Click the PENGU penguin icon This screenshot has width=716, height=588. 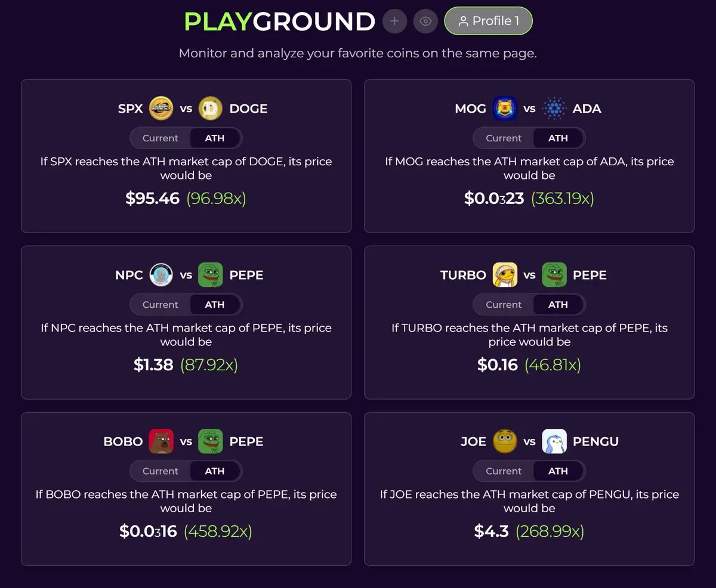coord(554,441)
